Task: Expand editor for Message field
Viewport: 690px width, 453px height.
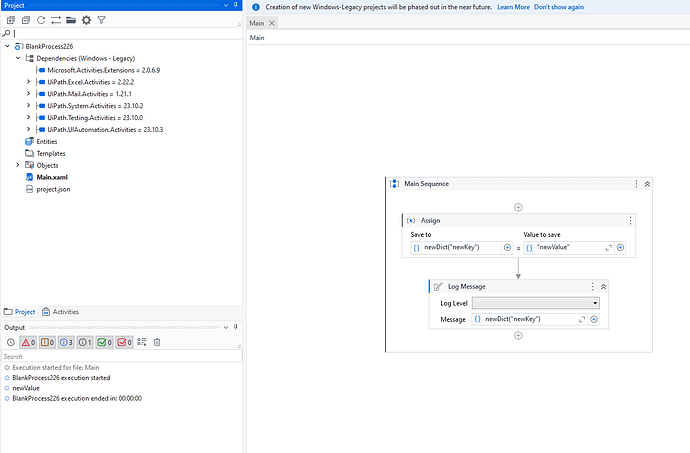Action: click(582, 320)
